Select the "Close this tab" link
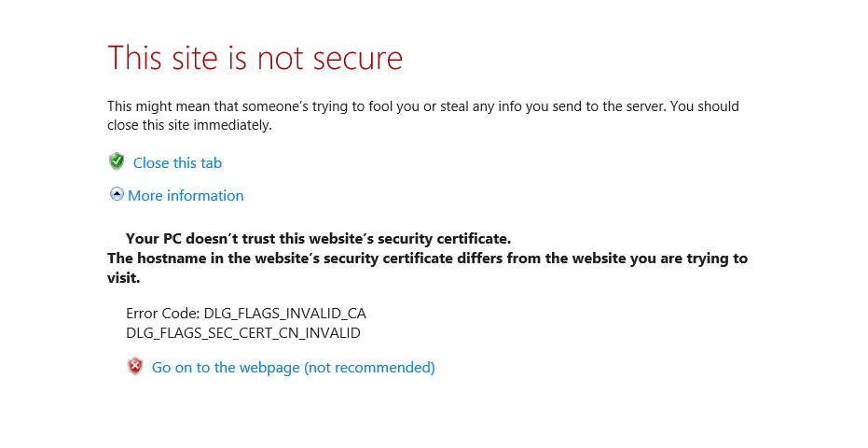 (x=177, y=162)
